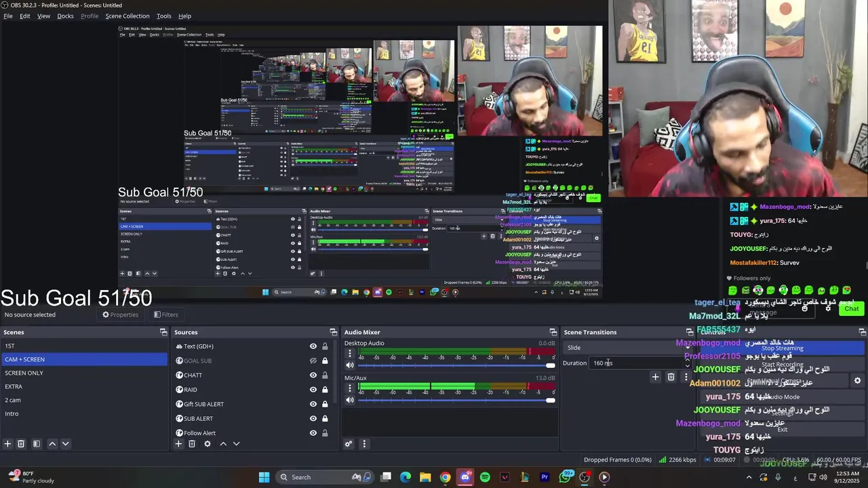
Task: Open the View menu
Action: click(43, 16)
